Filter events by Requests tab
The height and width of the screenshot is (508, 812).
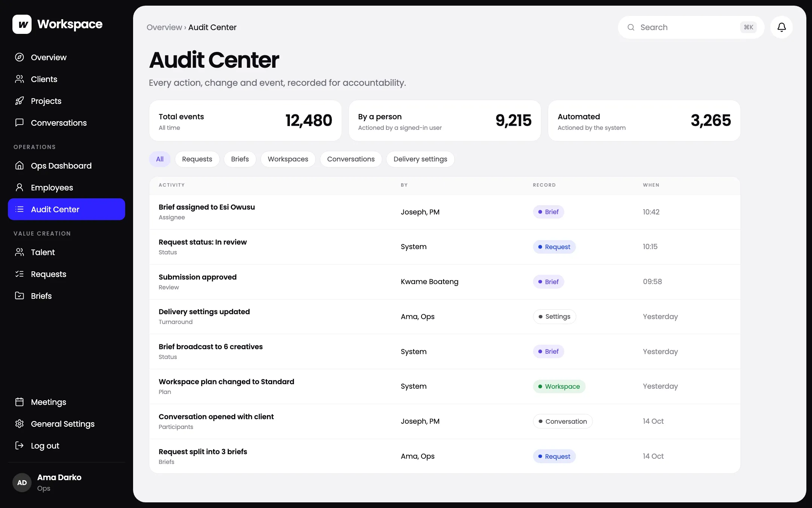click(x=197, y=159)
